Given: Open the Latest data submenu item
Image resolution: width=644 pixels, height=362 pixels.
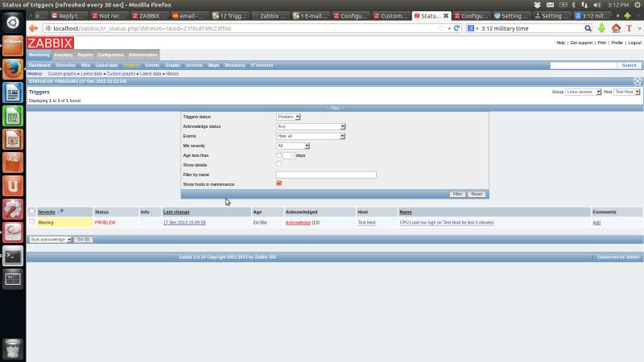Looking at the screenshot, I should tap(106, 65).
